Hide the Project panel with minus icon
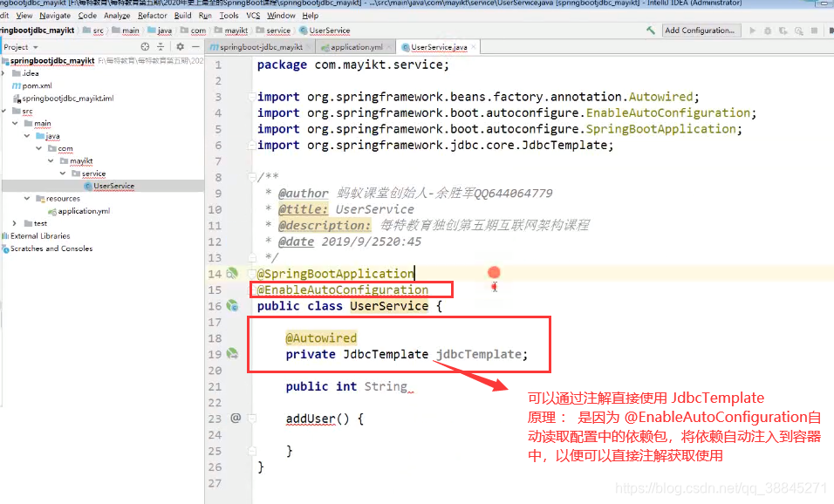 click(x=195, y=47)
